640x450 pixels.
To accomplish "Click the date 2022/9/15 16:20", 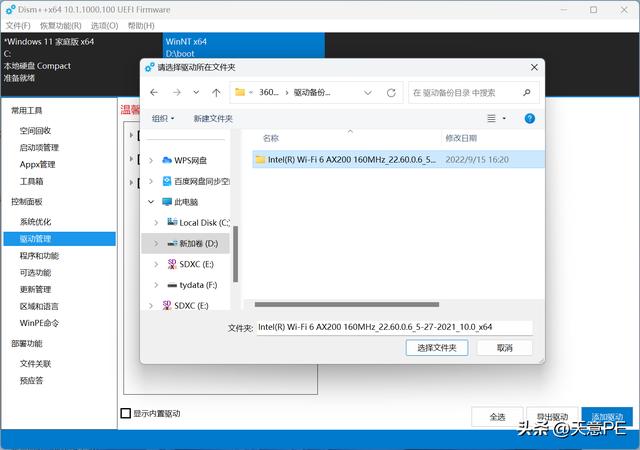I will tap(477, 160).
